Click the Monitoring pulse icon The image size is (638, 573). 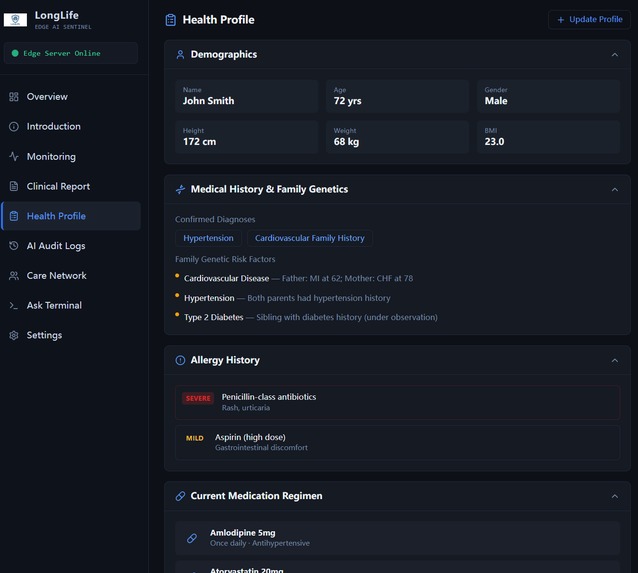(14, 157)
